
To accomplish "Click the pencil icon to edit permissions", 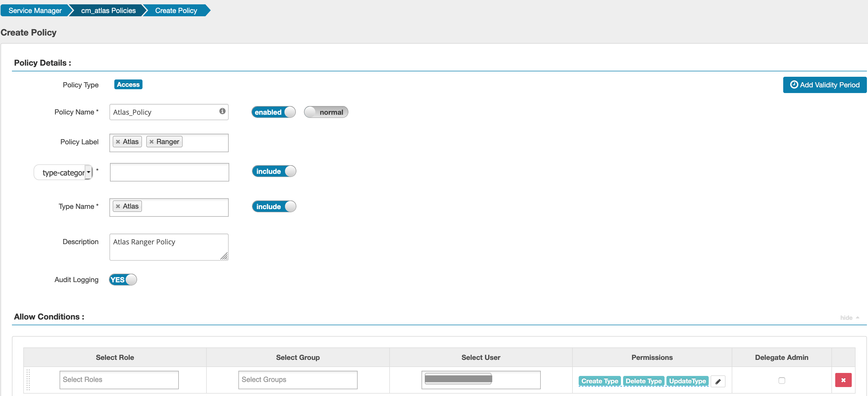I will [x=718, y=381].
